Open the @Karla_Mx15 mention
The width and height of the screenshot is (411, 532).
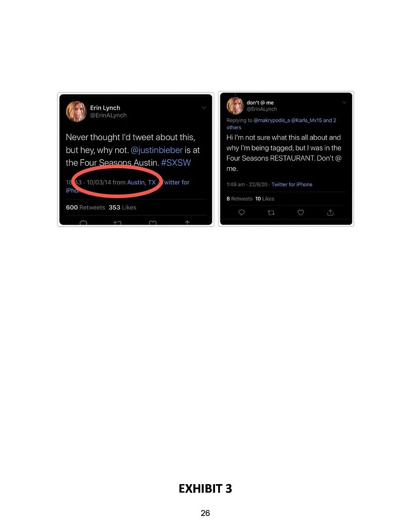click(307, 120)
